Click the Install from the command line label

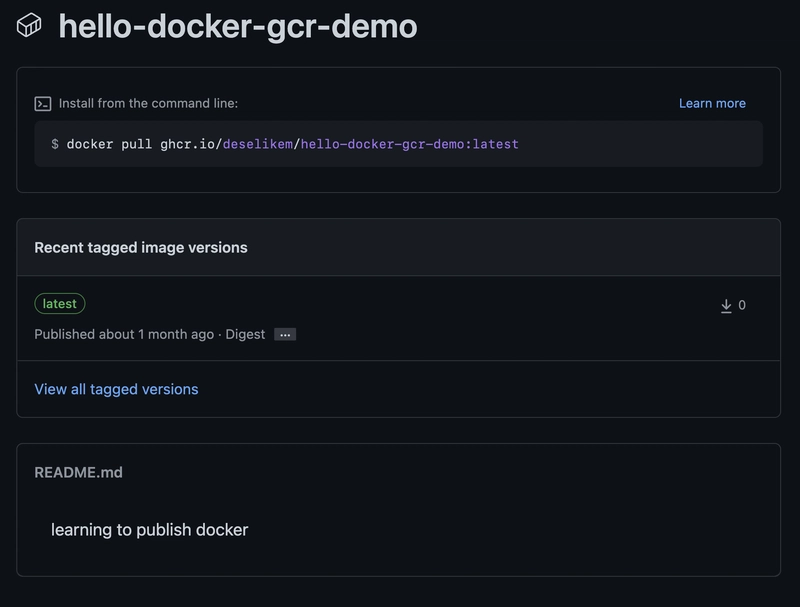click(148, 104)
